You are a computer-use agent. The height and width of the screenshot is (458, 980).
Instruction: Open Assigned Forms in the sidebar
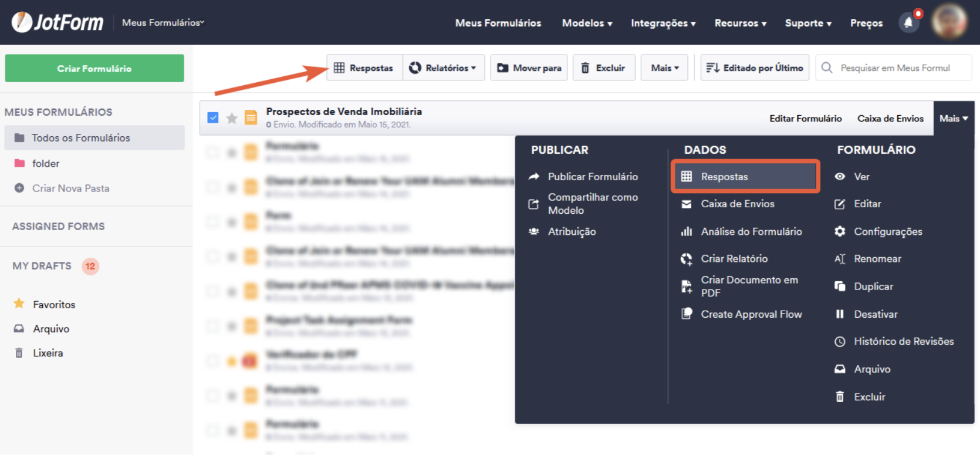click(x=59, y=226)
